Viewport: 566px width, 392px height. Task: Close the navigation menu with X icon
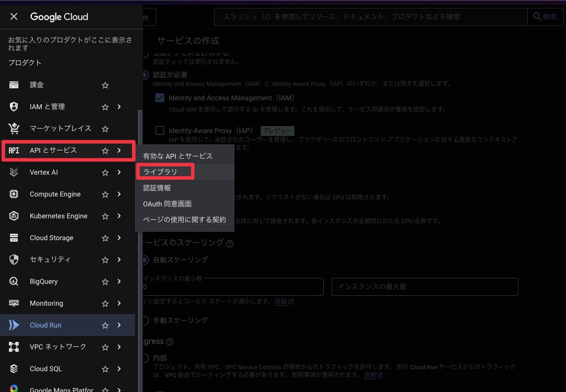click(x=14, y=16)
